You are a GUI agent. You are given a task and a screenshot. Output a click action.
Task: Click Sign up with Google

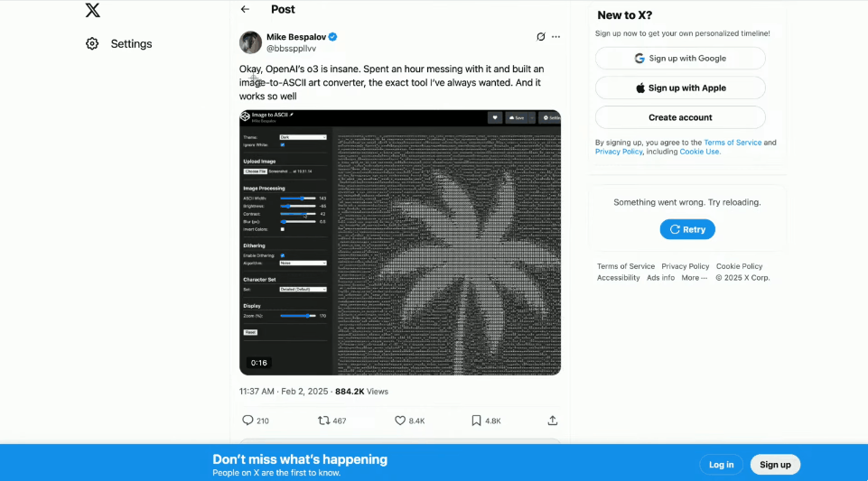click(680, 59)
